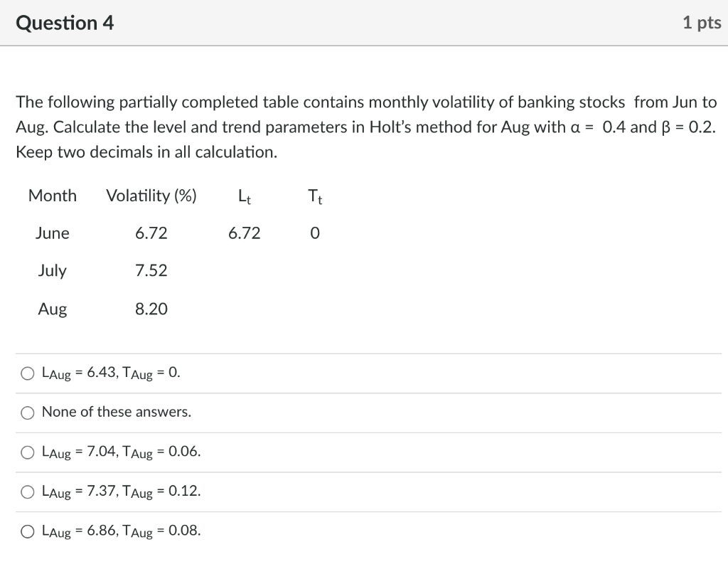The height and width of the screenshot is (569, 728).
Task: Click the 8.20 volatility value for Aug
Action: [x=151, y=309]
